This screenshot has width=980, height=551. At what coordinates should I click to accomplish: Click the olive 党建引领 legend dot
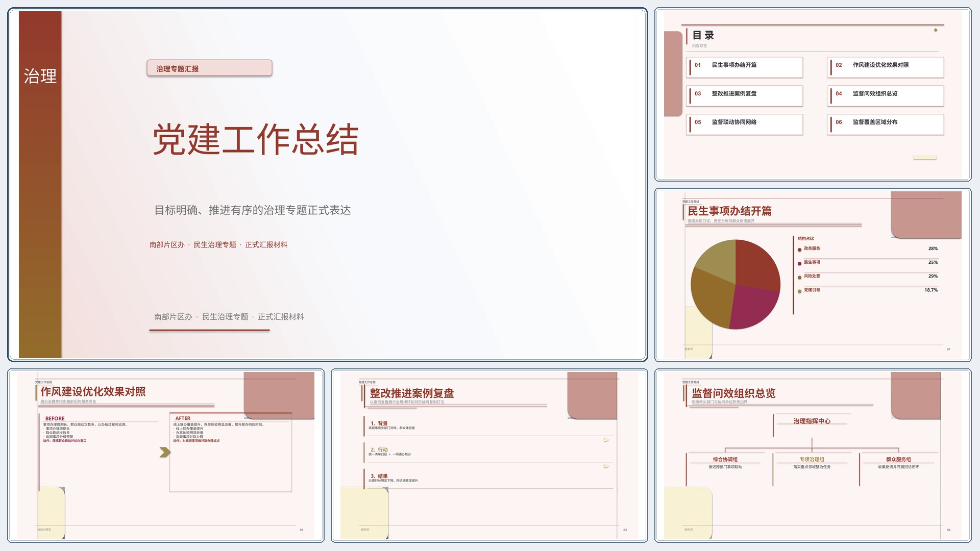tap(799, 291)
